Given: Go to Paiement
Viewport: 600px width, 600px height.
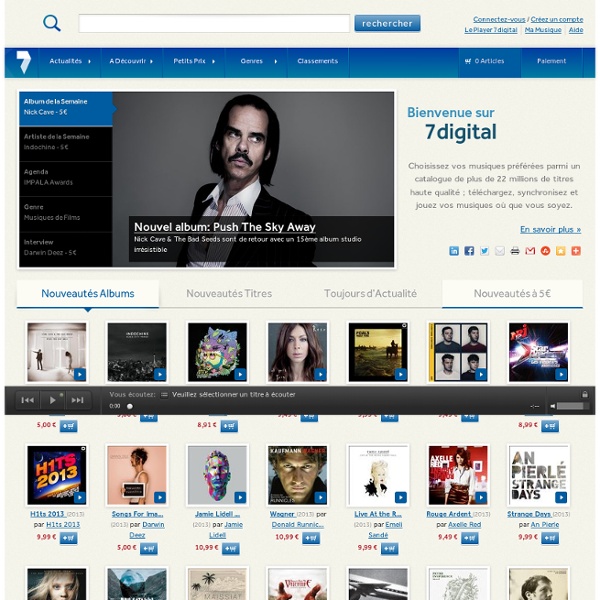Looking at the screenshot, I should click(551, 61).
